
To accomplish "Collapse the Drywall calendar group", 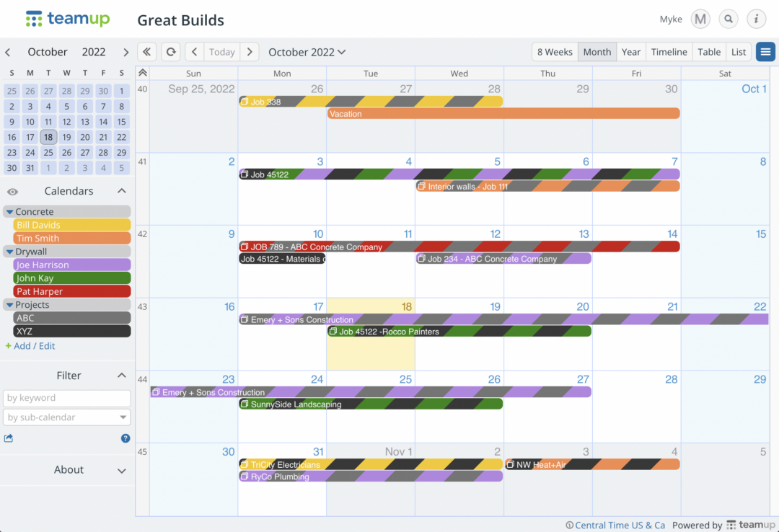I will (x=9, y=251).
